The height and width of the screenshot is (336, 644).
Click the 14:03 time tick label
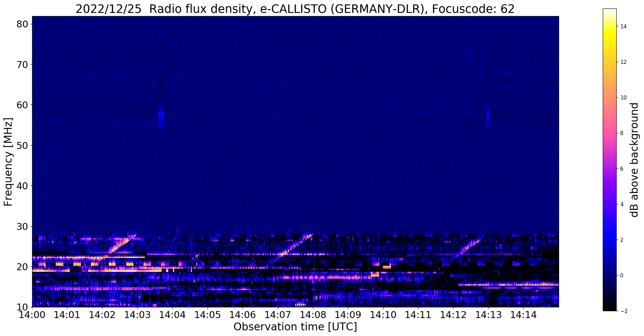click(x=137, y=315)
